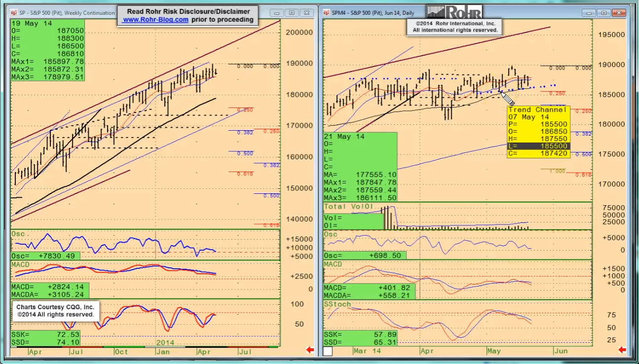639x364 pixels.
Task: Click the red arrow in daily chart
Action: [622, 350]
